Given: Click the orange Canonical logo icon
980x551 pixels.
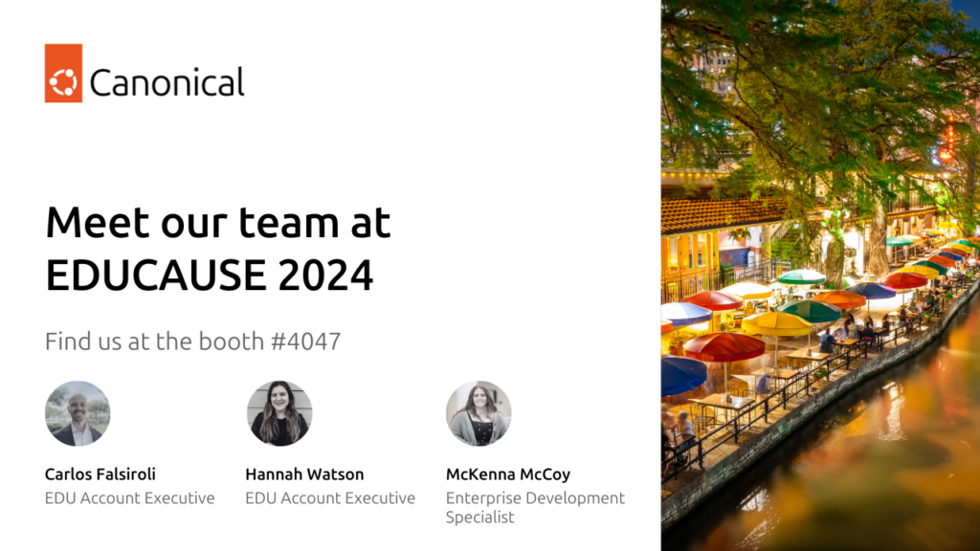Looking at the screenshot, I should (x=63, y=73).
